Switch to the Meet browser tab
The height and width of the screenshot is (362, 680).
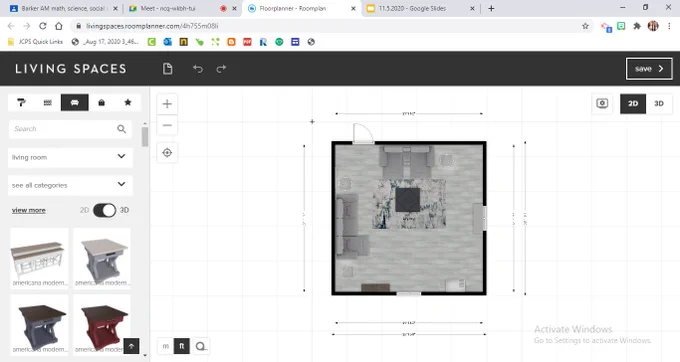point(182,8)
